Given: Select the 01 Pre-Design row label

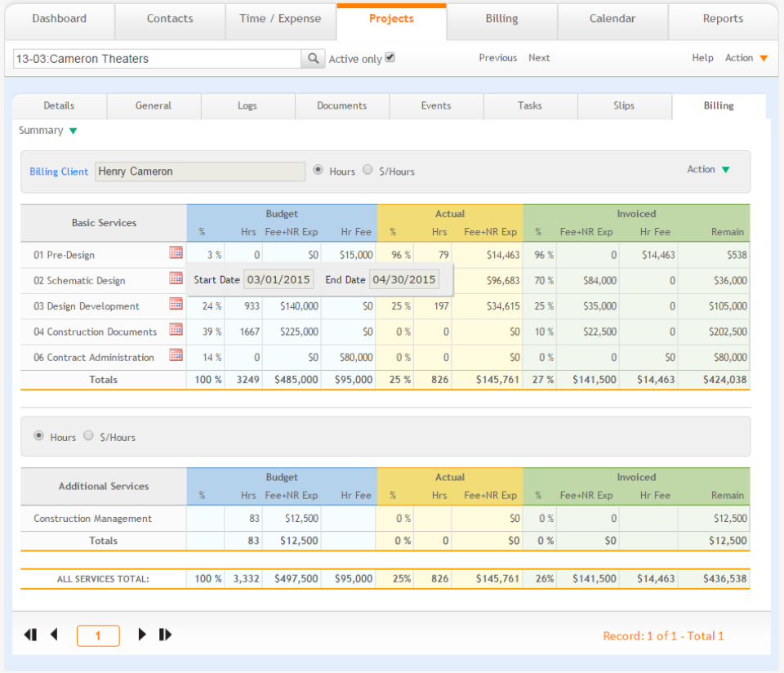Looking at the screenshot, I should 64,255.
